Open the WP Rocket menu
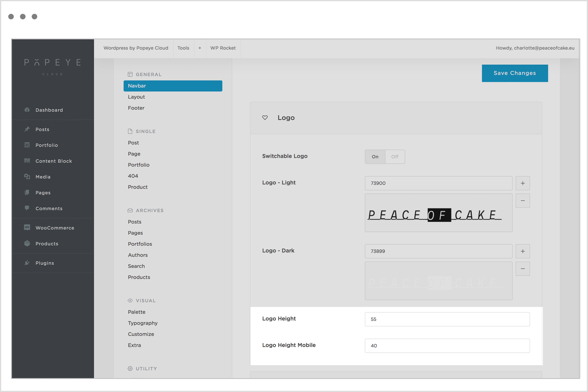 [x=223, y=48]
